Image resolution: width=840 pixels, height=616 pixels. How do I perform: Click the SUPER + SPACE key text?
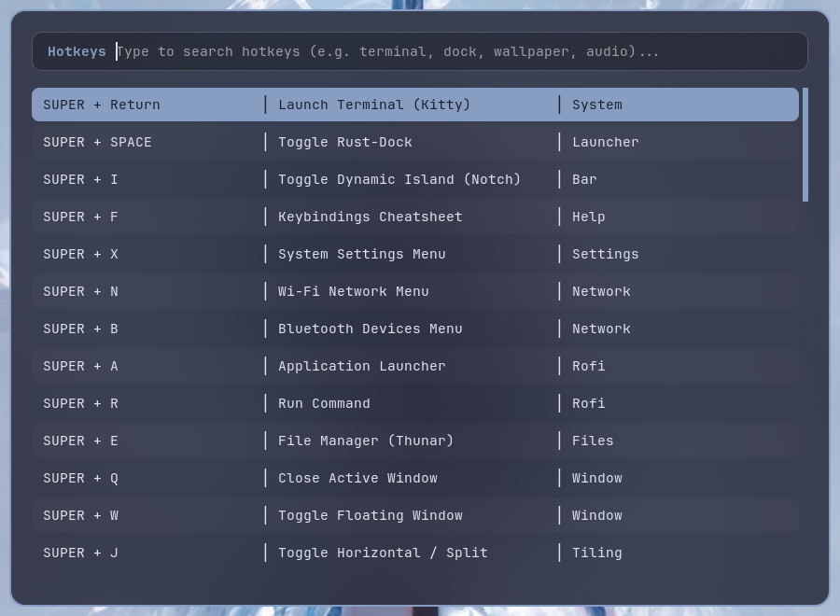pos(97,142)
